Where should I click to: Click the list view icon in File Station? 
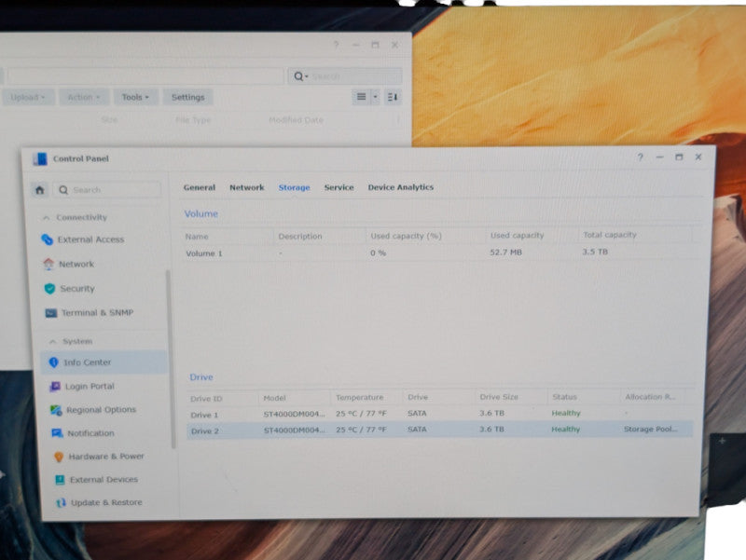[362, 97]
